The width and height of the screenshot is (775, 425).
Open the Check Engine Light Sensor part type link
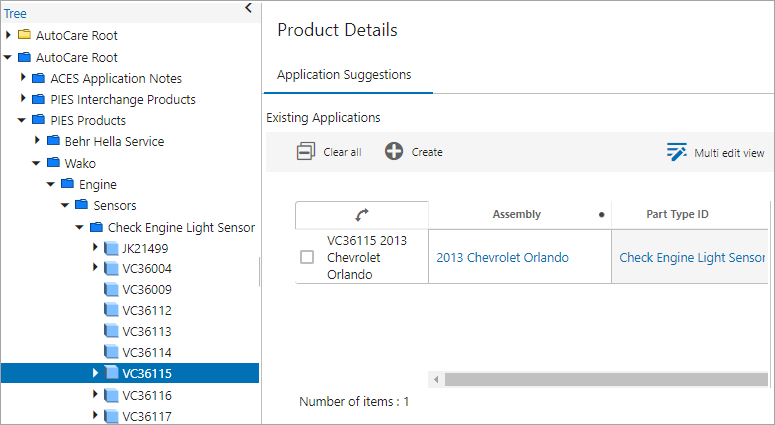click(692, 257)
